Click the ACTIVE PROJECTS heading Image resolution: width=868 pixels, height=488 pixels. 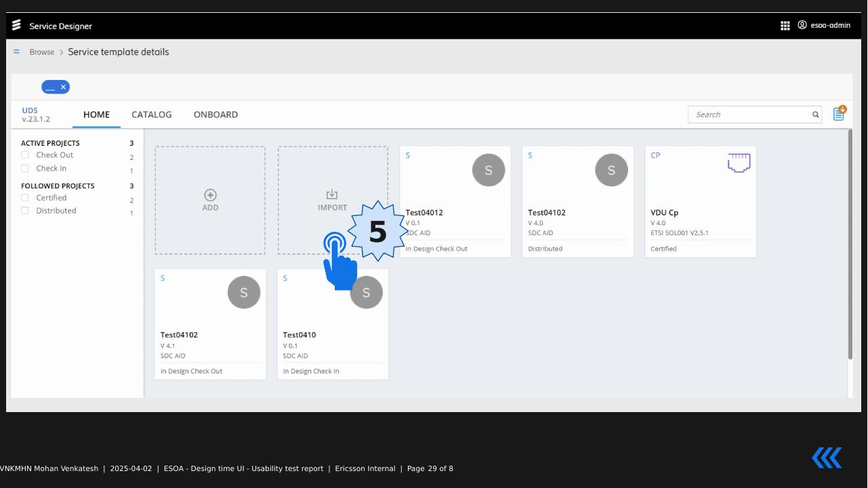[x=50, y=143]
